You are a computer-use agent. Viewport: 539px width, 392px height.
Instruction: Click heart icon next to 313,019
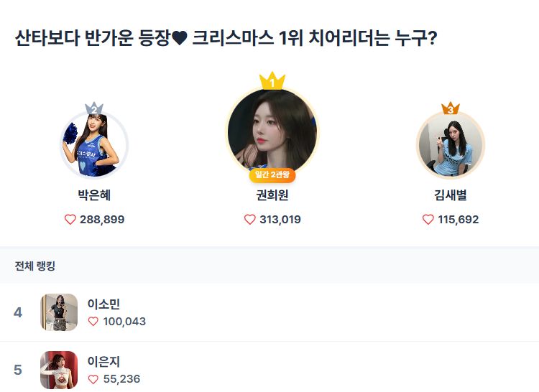pos(250,220)
